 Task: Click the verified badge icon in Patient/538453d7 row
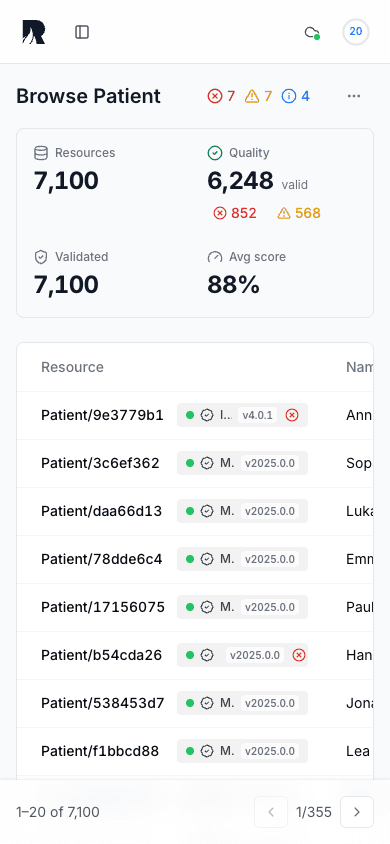[207, 703]
